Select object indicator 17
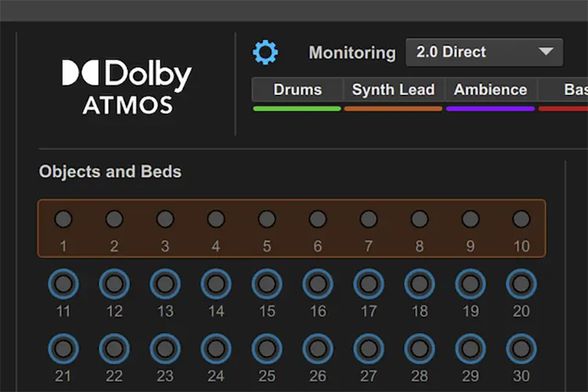The width and height of the screenshot is (588, 392). [x=368, y=284]
